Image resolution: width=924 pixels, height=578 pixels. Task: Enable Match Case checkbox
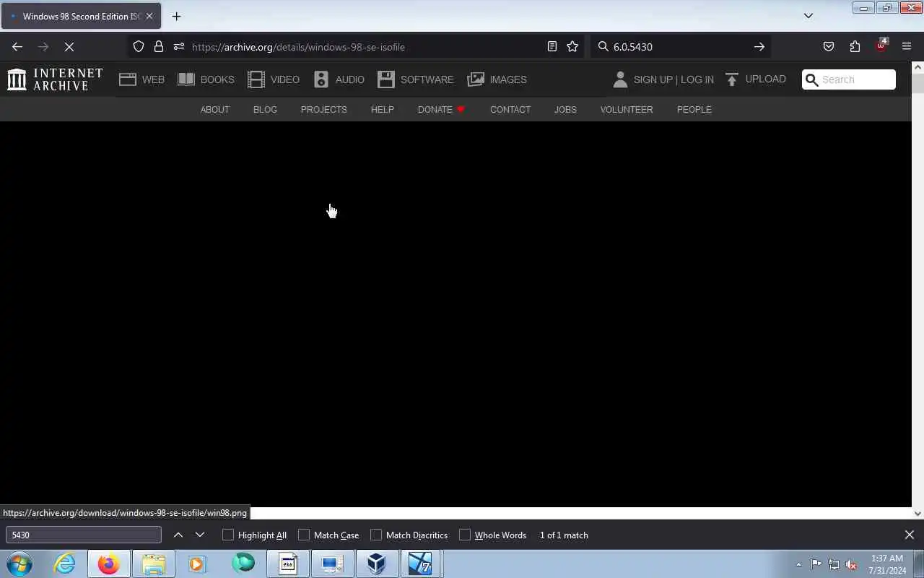pyautogui.click(x=304, y=535)
